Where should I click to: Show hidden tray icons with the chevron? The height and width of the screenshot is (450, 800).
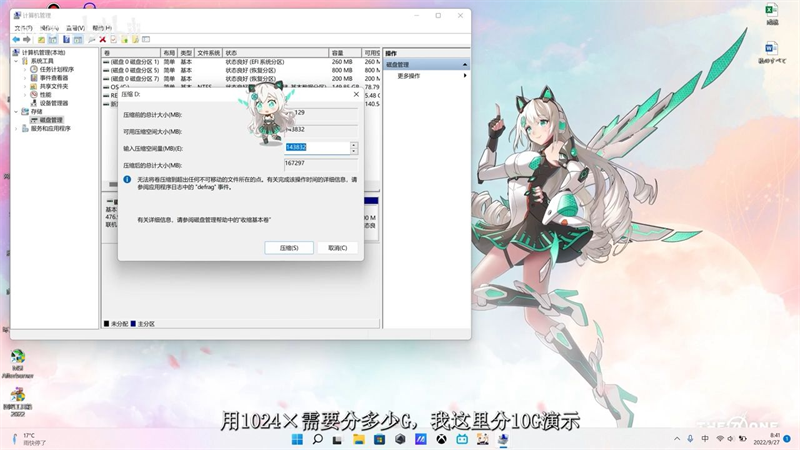tap(677, 439)
